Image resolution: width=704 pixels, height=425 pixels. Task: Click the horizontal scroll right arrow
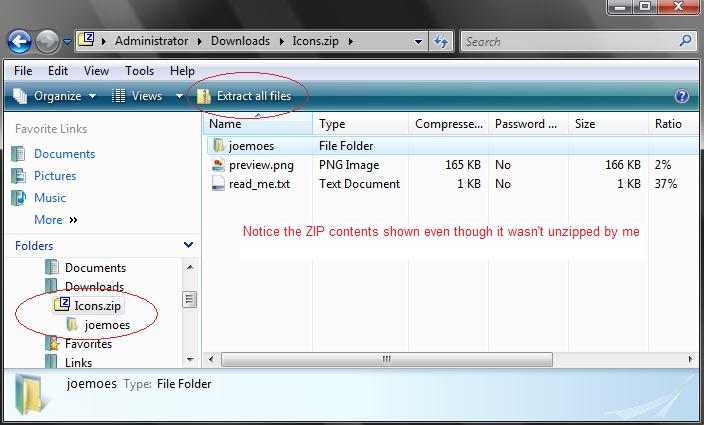point(691,359)
